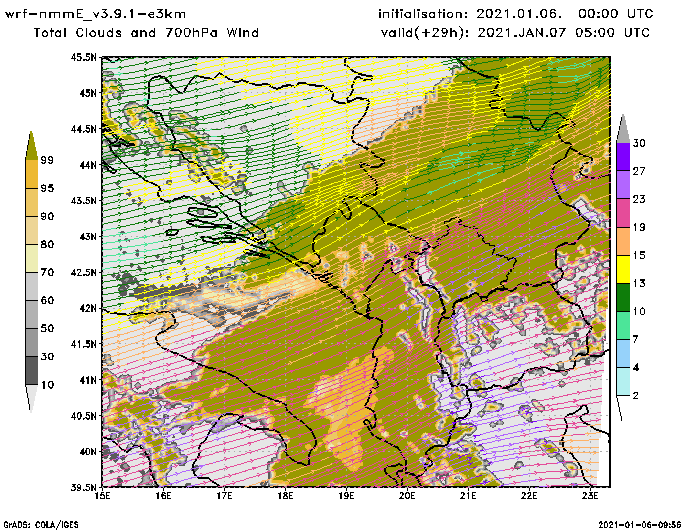Select the valid time 2021.JAN.07 05:00 UTC
Viewport: 700px width, 530px height.
[563, 33]
